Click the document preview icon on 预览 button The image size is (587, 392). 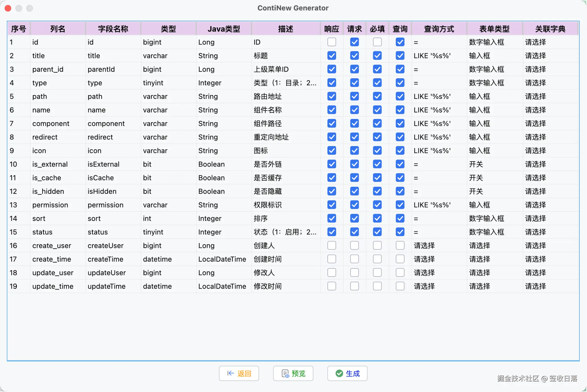285,373
